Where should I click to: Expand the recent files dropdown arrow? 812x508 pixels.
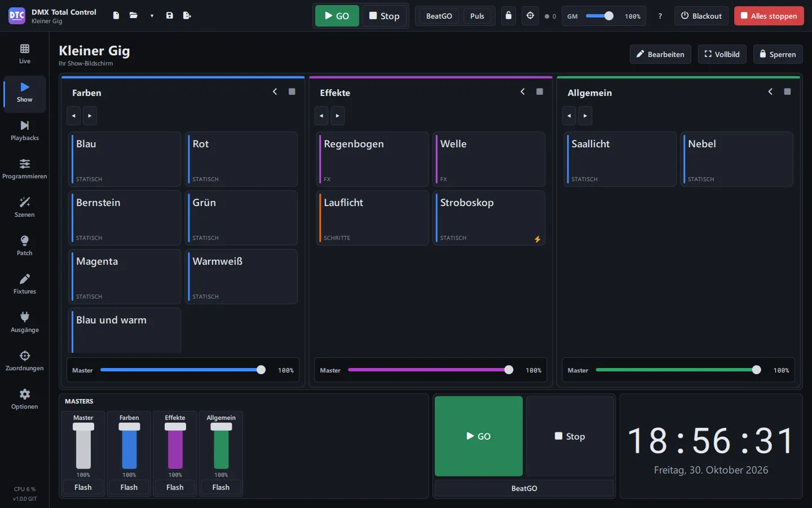point(152,16)
